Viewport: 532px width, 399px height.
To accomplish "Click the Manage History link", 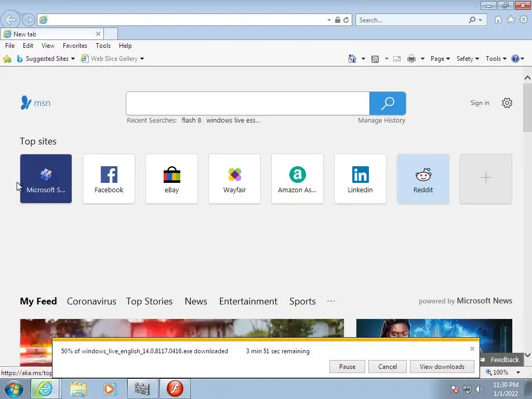I will [x=382, y=121].
